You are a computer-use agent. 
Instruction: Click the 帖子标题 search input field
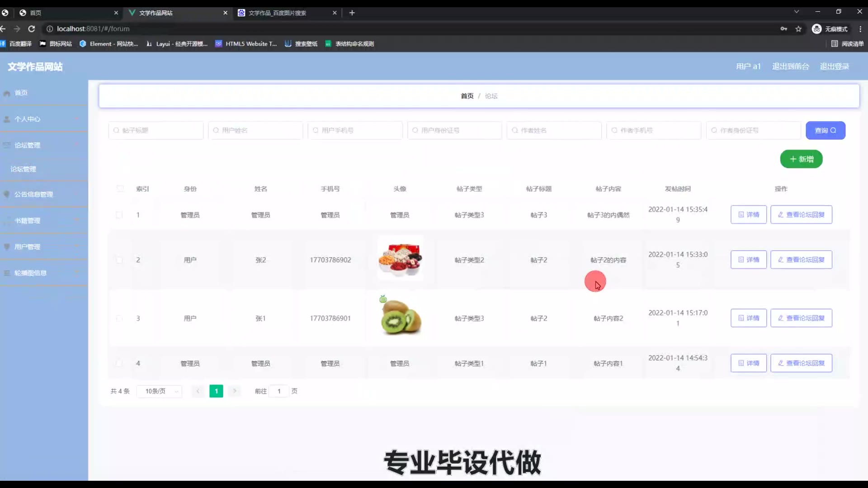click(x=156, y=131)
